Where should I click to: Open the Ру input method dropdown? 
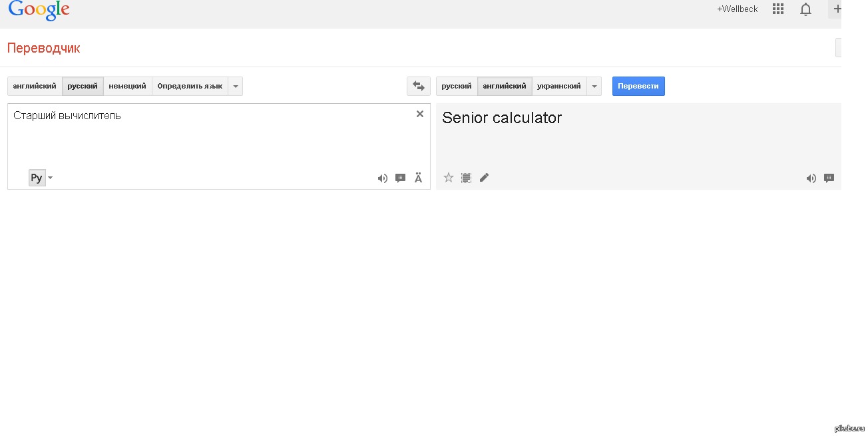(x=50, y=178)
